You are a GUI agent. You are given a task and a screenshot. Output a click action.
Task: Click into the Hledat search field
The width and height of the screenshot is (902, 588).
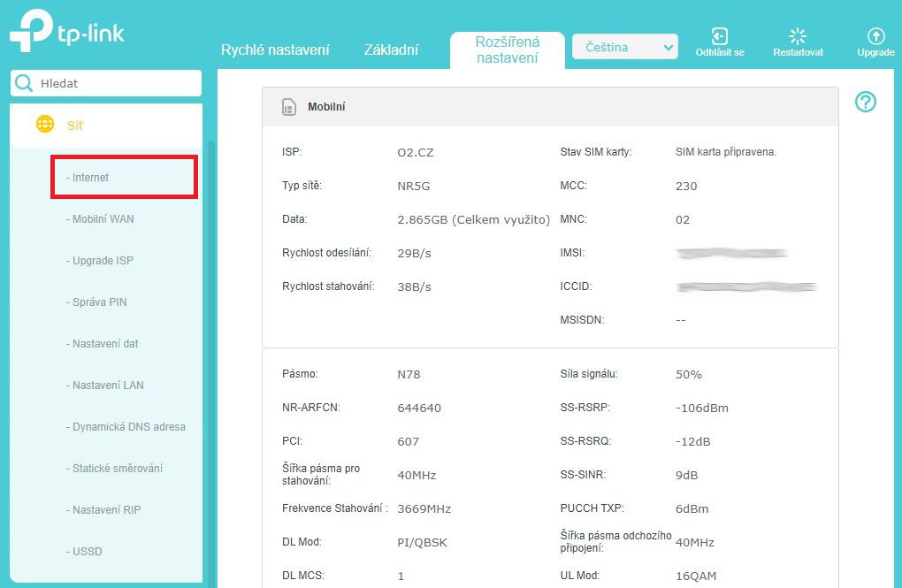pos(115,83)
